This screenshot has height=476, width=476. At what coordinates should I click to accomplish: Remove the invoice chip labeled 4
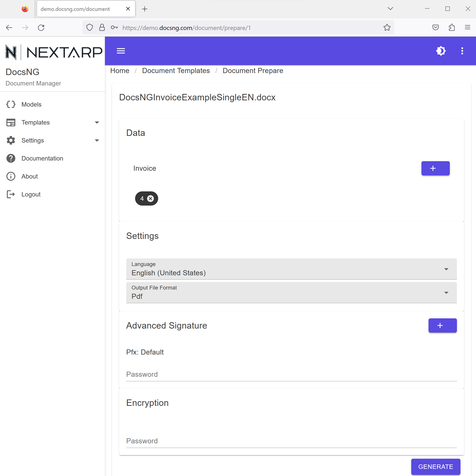[x=151, y=198]
